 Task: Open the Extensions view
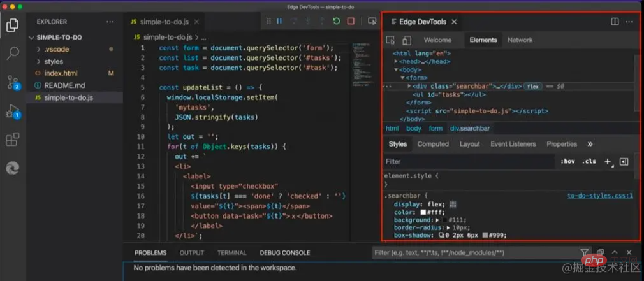(x=13, y=140)
